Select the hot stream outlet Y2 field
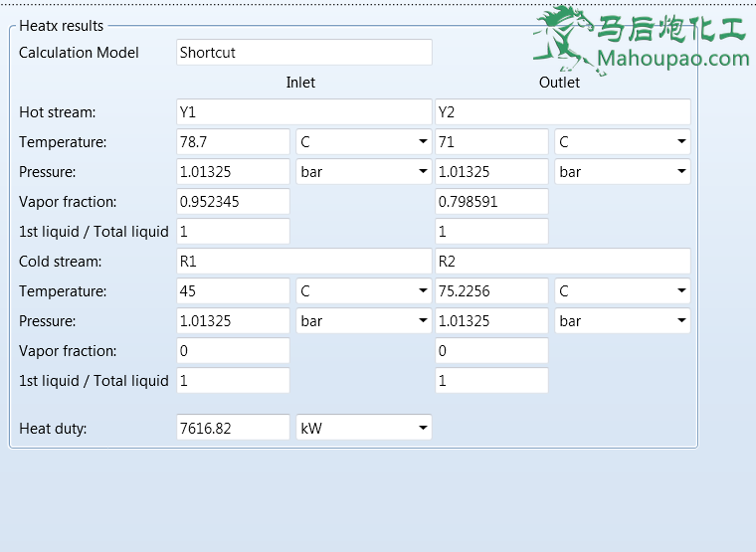 pyautogui.click(x=562, y=112)
